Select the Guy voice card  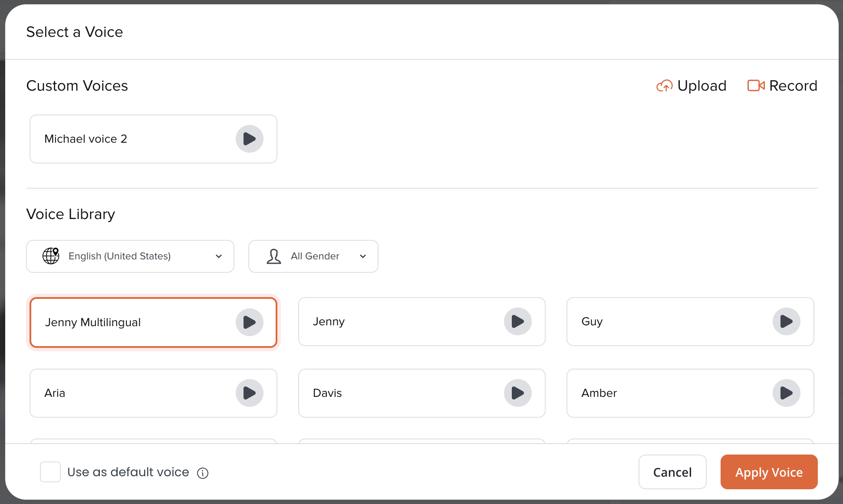tap(660, 321)
